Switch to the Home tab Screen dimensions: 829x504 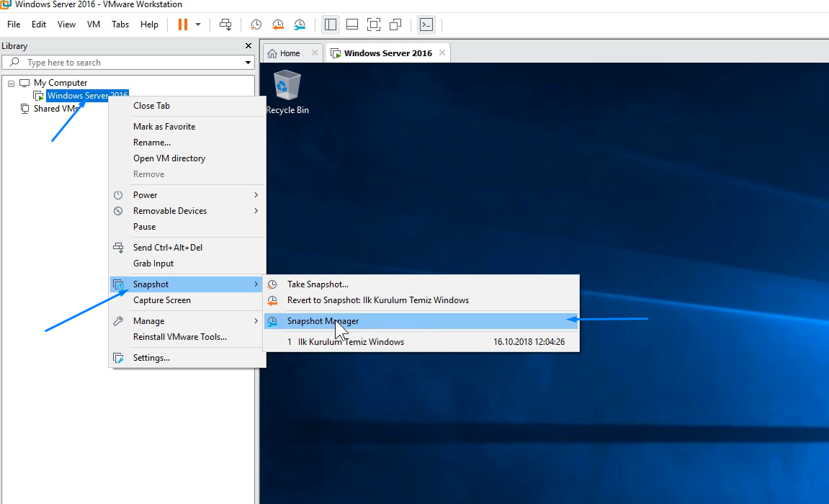pyautogui.click(x=290, y=53)
